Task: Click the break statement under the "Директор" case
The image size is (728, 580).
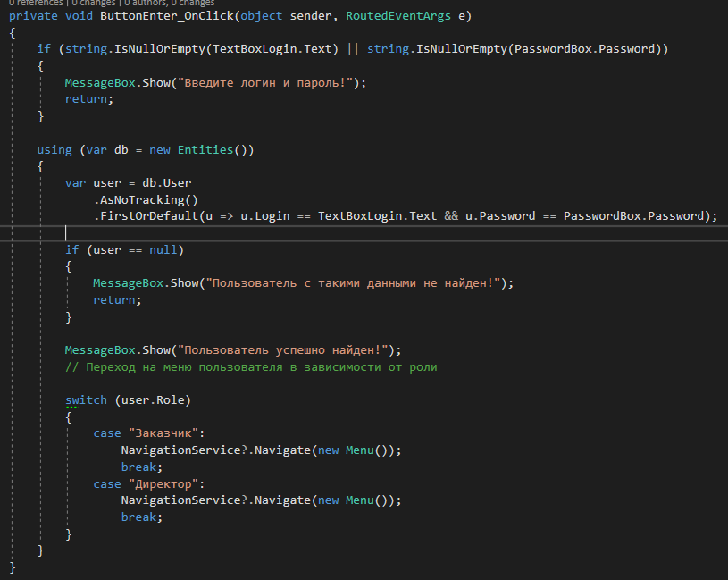Action: pos(142,517)
